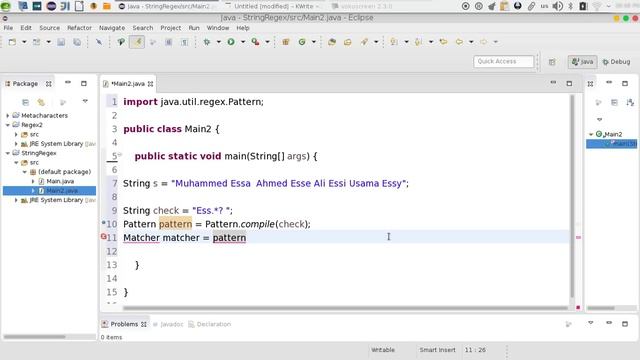This screenshot has height=360, width=640.
Task: Switch to the Debug perspective
Action: tap(616, 62)
